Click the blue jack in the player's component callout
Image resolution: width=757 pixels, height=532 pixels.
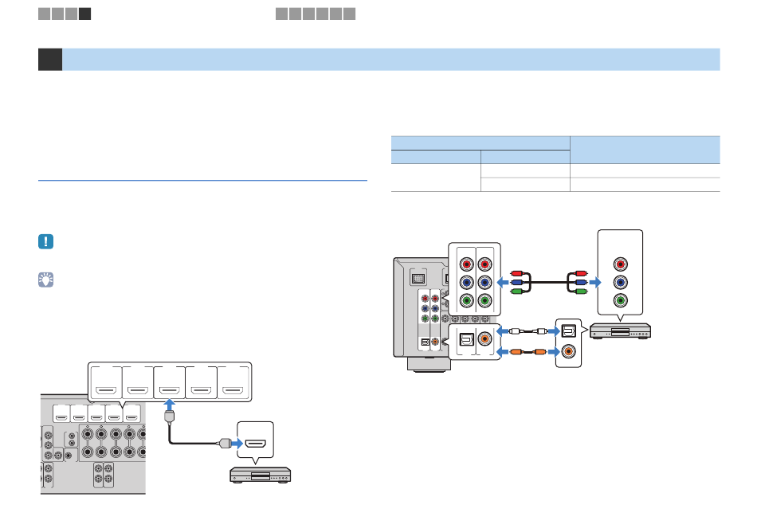click(621, 282)
